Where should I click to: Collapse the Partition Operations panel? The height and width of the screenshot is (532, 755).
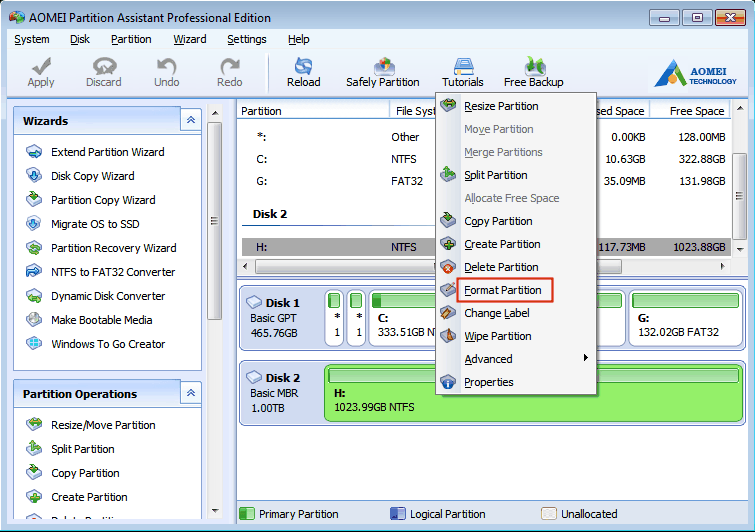(x=191, y=393)
